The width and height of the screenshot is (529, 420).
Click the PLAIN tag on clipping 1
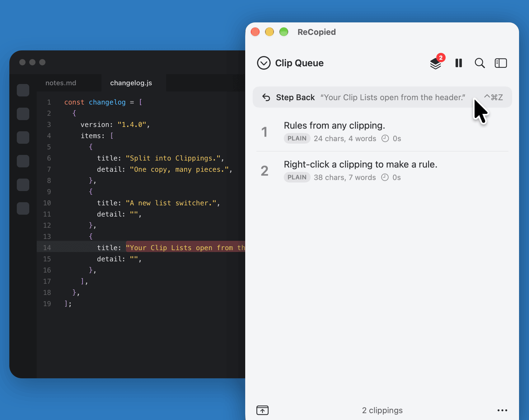pos(297,138)
